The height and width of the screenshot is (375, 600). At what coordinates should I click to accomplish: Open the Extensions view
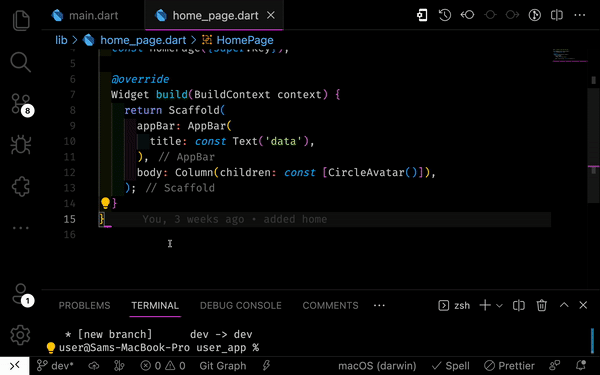pos(21,186)
